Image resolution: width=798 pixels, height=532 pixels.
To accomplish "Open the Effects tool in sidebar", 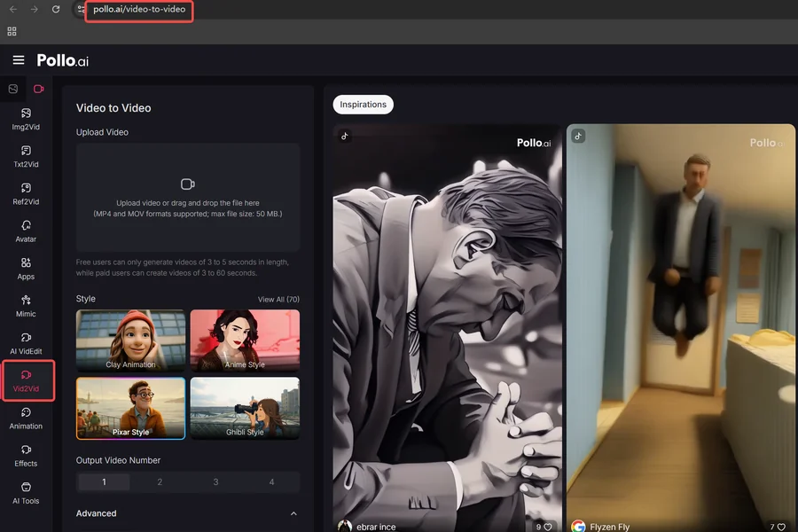I will (x=26, y=456).
